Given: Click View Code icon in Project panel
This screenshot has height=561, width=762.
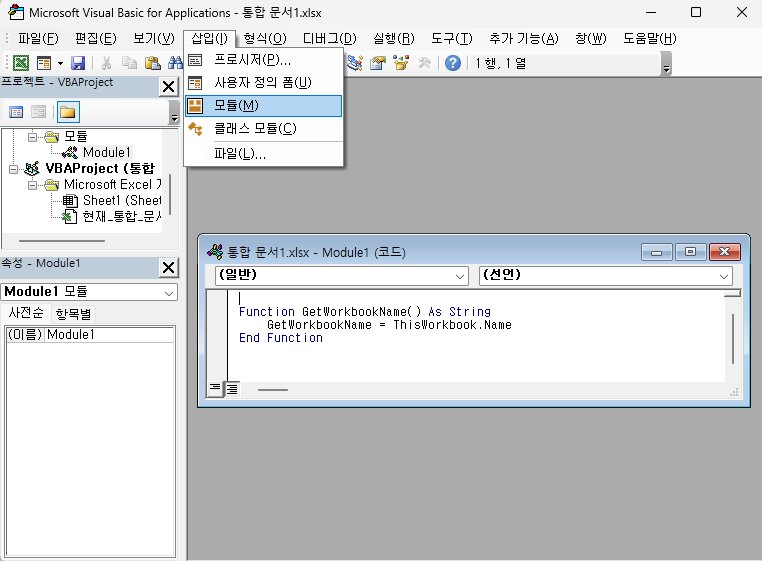Looking at the screenshot, I should (x=16, y=112).
